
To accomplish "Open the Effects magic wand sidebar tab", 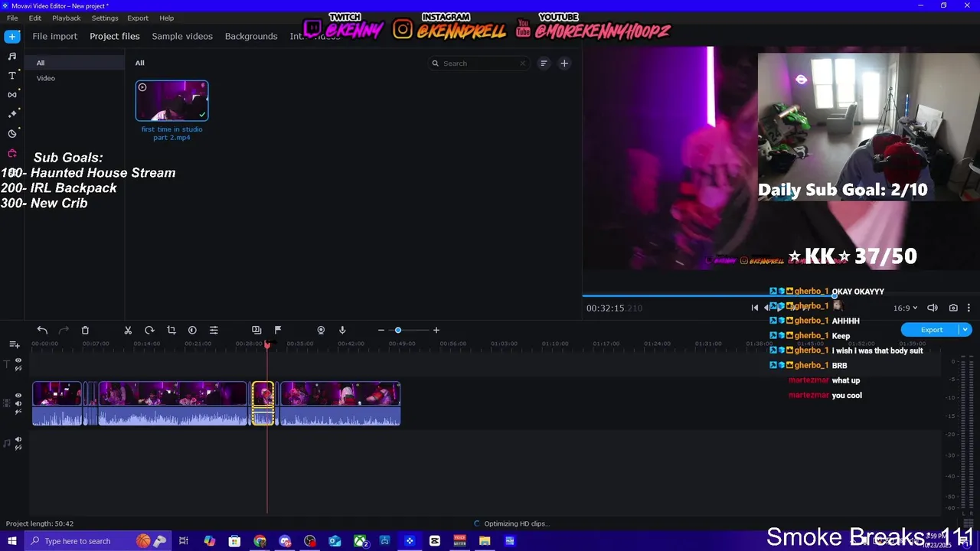I will 12,113.
